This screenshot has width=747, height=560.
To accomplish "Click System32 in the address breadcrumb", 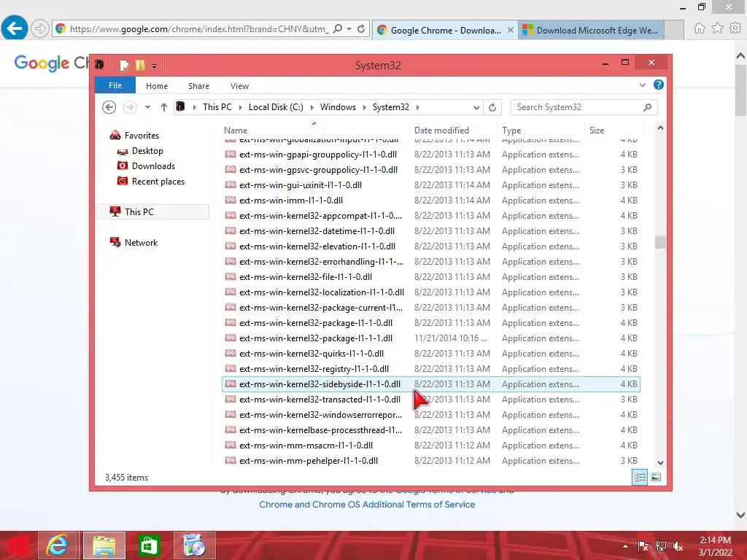I will (391, 107).
